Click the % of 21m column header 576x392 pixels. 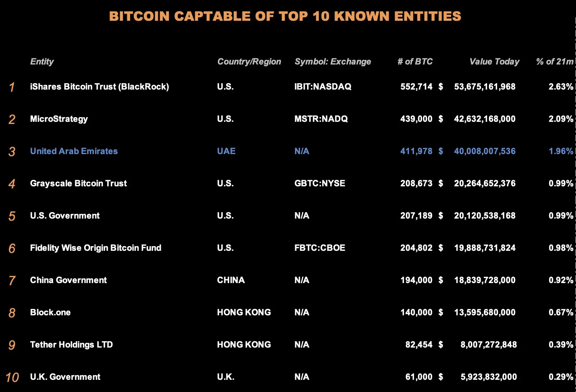(x=555, y=62)
